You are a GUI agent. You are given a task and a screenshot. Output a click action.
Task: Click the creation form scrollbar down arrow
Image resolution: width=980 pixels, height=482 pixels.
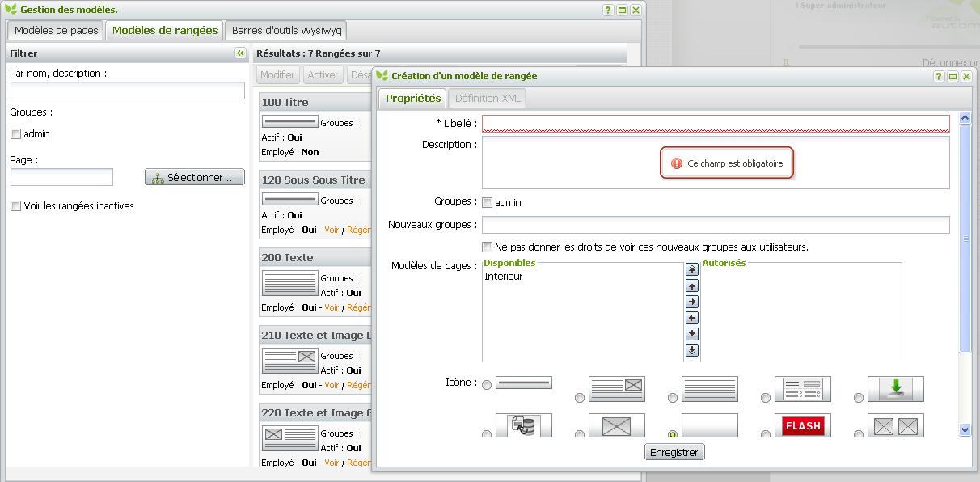click(965, 430)
